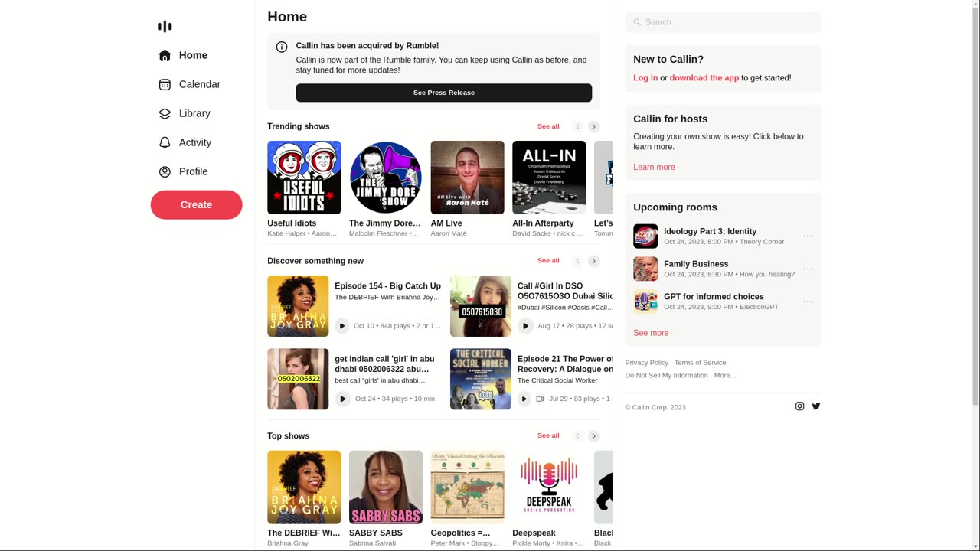See all Top shows

click(x=548, y=435)
